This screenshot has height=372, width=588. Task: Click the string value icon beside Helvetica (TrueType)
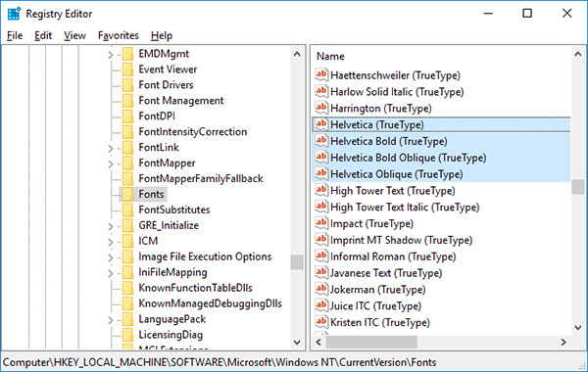pos(321,124)
